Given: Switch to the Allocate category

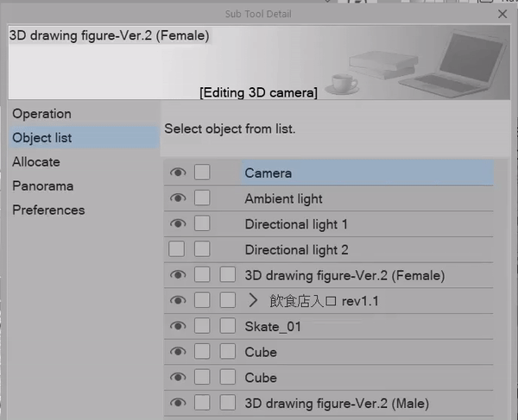Looking at the screenshot, I should (36, 162).
